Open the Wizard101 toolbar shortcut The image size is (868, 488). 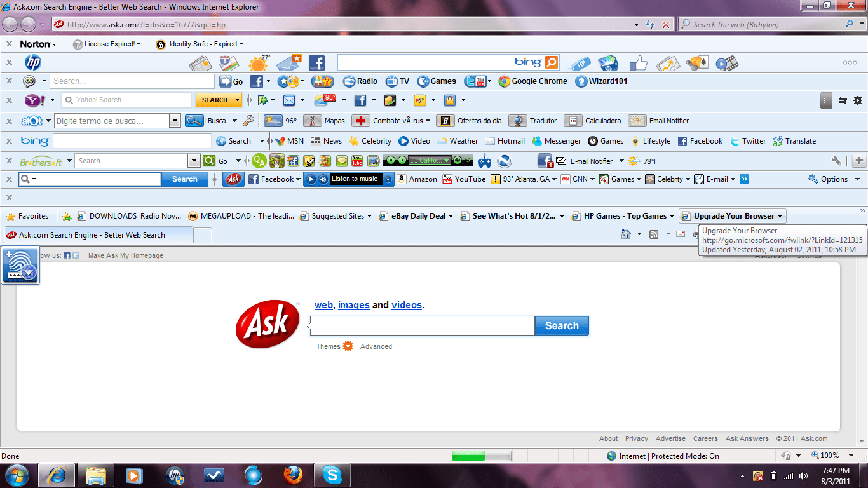pos(601,81)
